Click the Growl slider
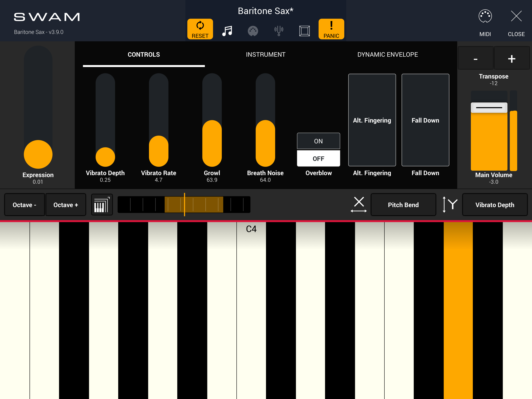 coord(212,120)
